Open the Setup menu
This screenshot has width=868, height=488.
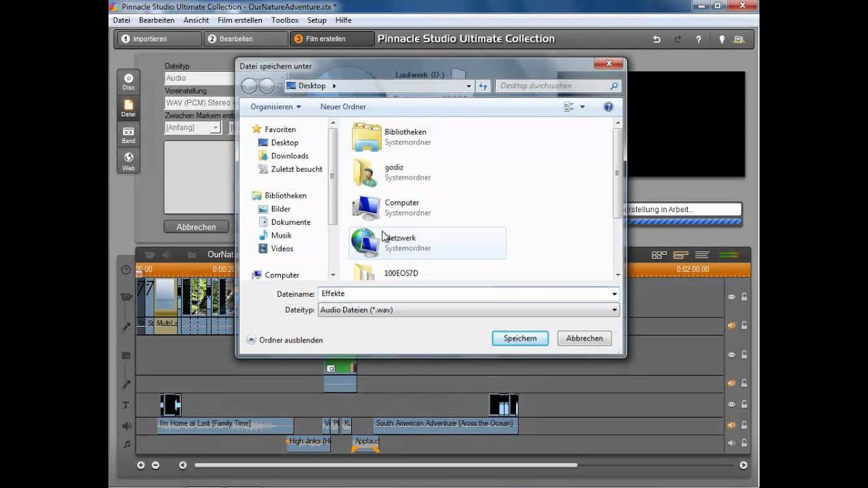[317, 20]
